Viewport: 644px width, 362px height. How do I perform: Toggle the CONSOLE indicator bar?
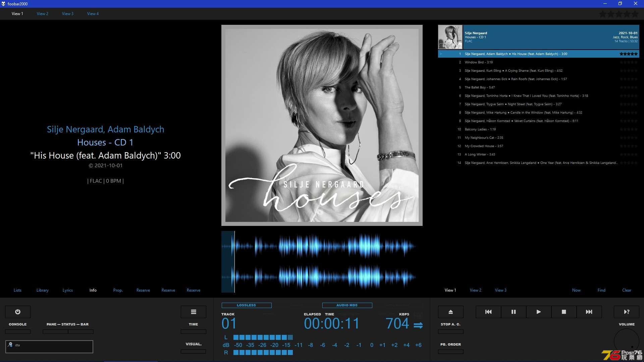point(18,331)
